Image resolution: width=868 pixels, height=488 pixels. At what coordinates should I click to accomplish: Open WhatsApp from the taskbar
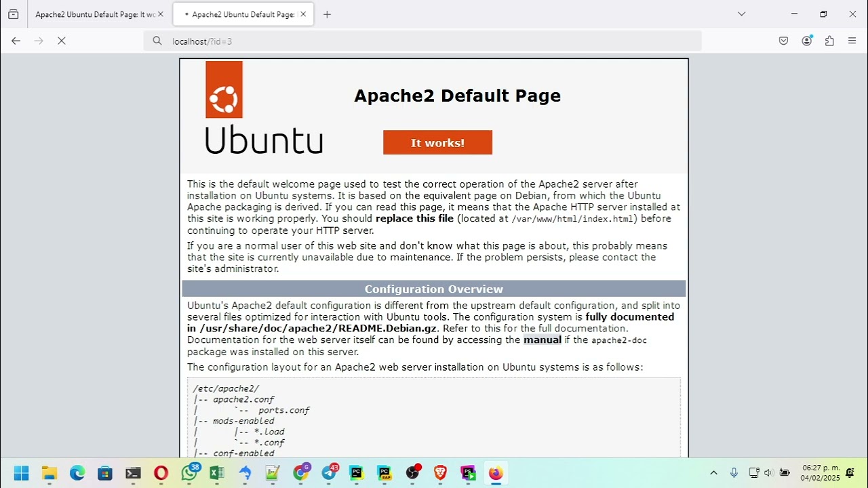(x=189, y=472)
